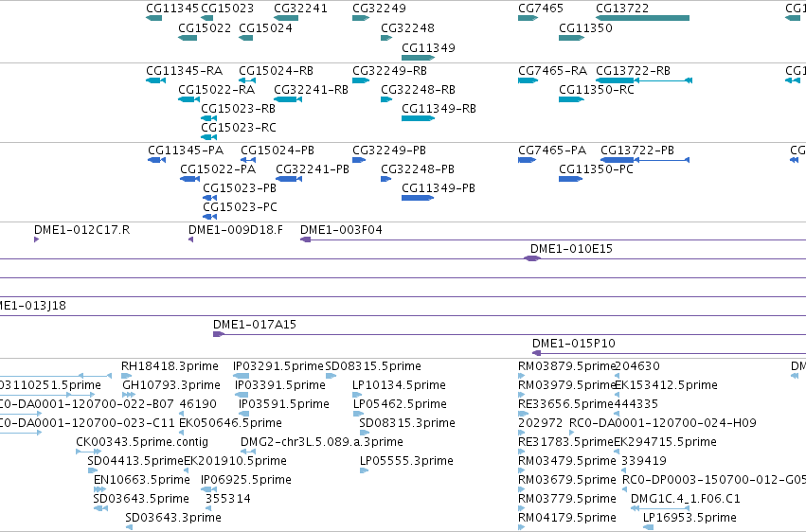The image size is (806, 532).
Task: Select the RM03879.5prime label
Action: click(566, 366)
